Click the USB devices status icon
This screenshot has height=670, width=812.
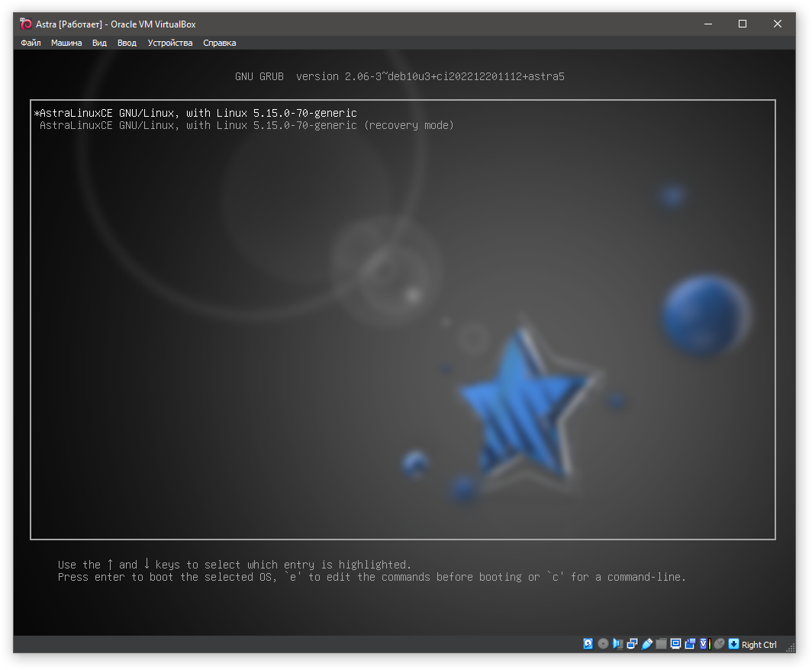(x=647, y=643)
